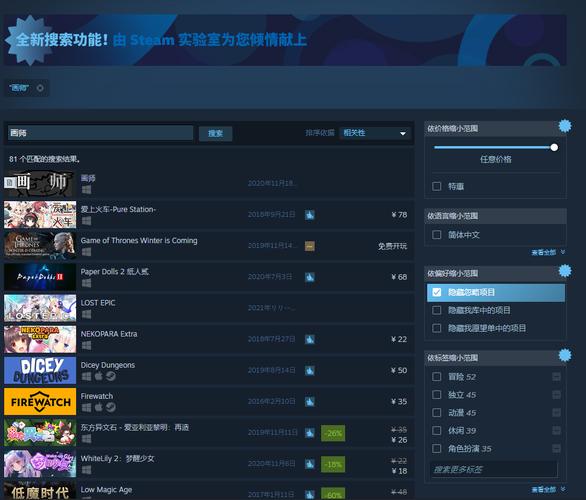Open the 画师 game thumbnail
586x500 pixels.
point(40,183)
